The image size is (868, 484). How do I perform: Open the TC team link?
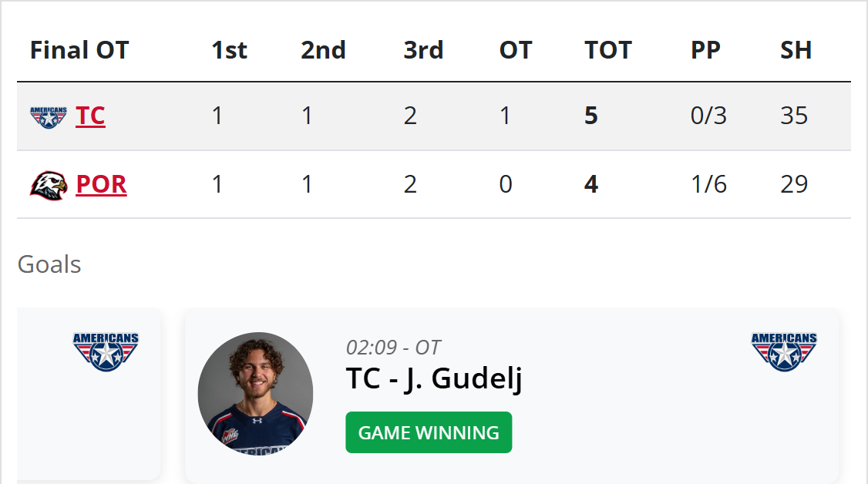point(90,116)
